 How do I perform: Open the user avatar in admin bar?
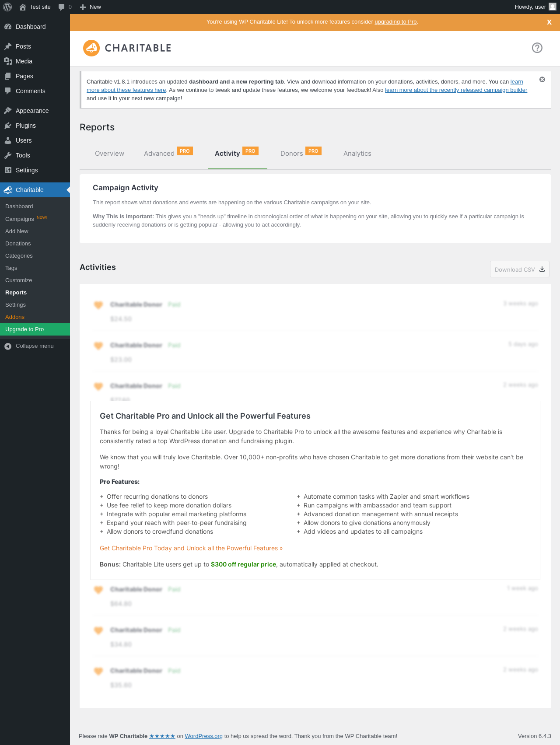pyautogui.click(x=553, y=7)
